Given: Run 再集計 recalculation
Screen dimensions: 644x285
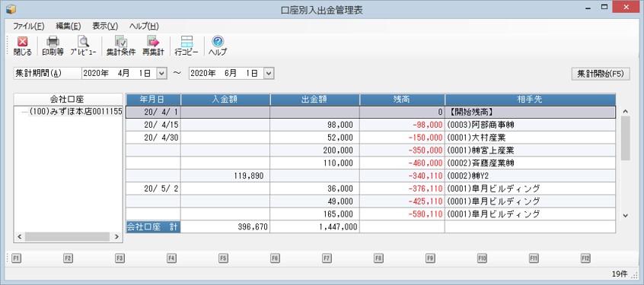Looking at the screenshot, I should coord(153,46).
